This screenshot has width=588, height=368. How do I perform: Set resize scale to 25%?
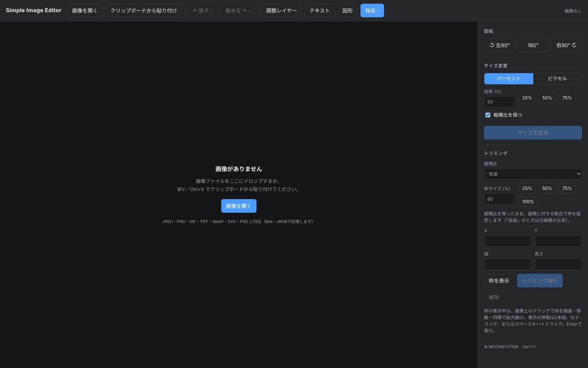click(x=527, y=98)
